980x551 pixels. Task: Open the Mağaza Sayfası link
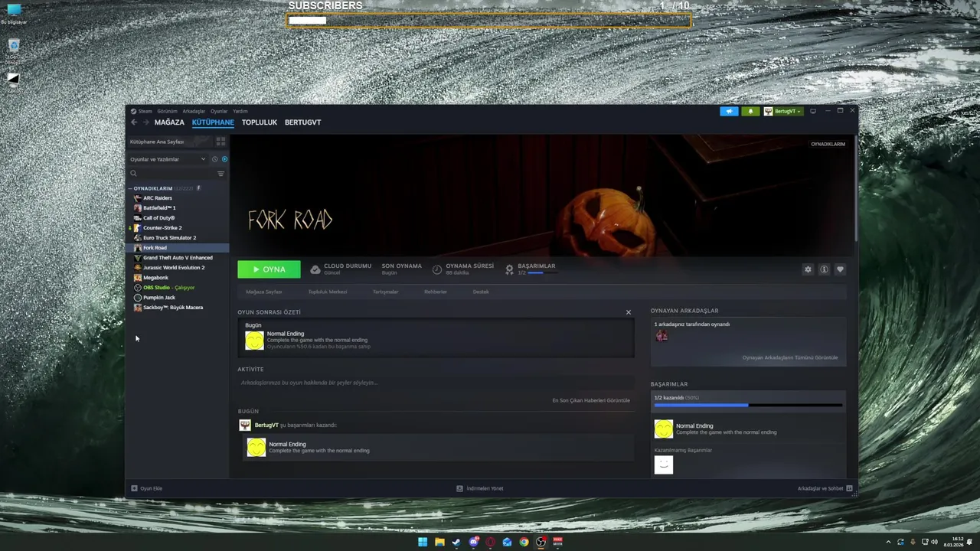tap(263, 292)
